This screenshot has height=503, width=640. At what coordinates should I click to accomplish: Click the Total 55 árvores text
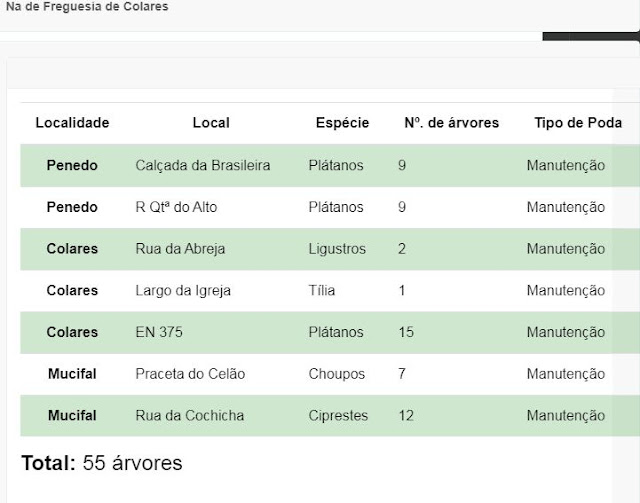click(102, 463)
